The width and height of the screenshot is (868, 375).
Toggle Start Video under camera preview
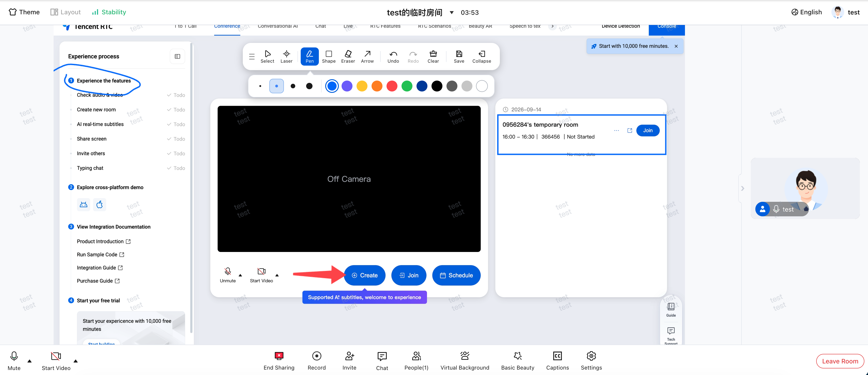click(x=261, y=275)
